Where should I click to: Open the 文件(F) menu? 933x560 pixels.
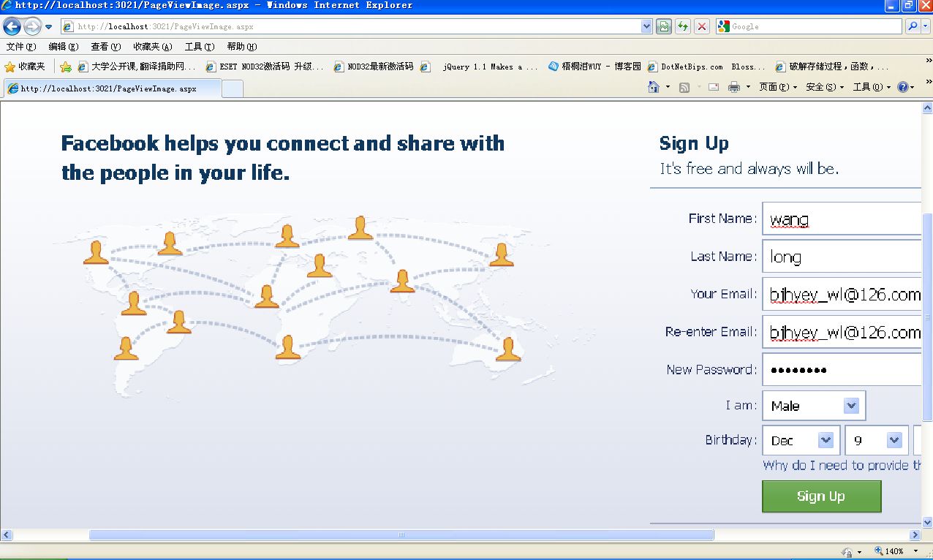click(21, 47)
